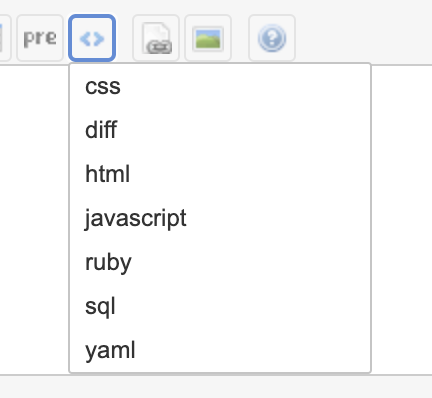Click the highlighted code angle-brackets toolbar button
432x398 pixels.
pos(92,38)
